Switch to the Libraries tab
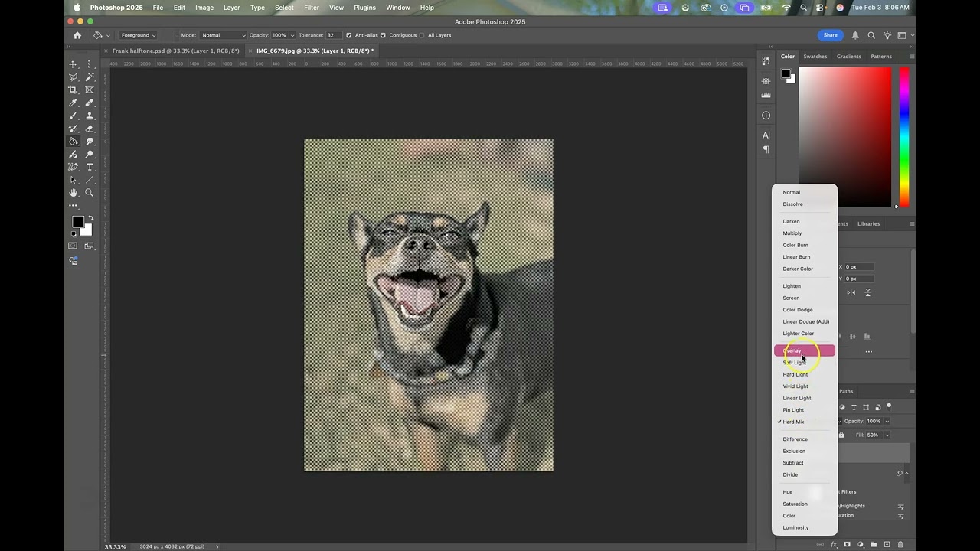 (868, 223)
